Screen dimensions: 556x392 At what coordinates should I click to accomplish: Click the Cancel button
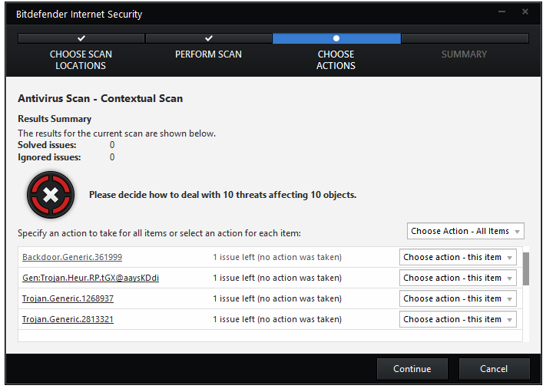pyautogui.click(x=494, y=369)
